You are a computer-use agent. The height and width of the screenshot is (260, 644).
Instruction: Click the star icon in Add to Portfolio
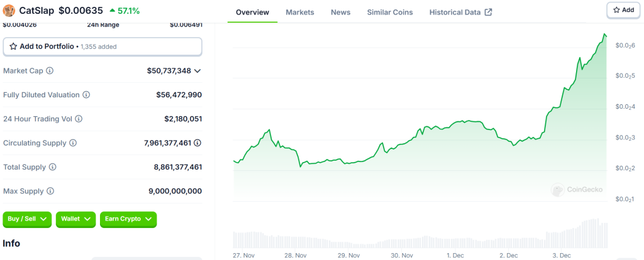(x=13, y=46)
